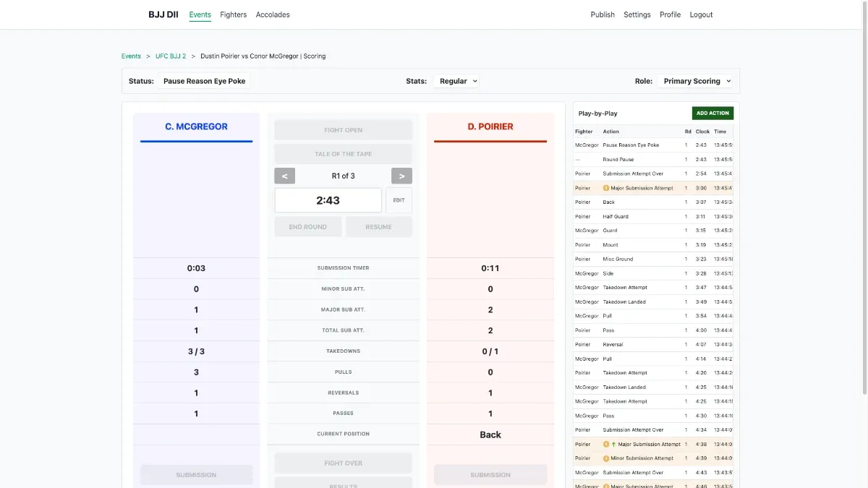Click the 'Pause Reason Eye Poke' play-by-play row

653,145
